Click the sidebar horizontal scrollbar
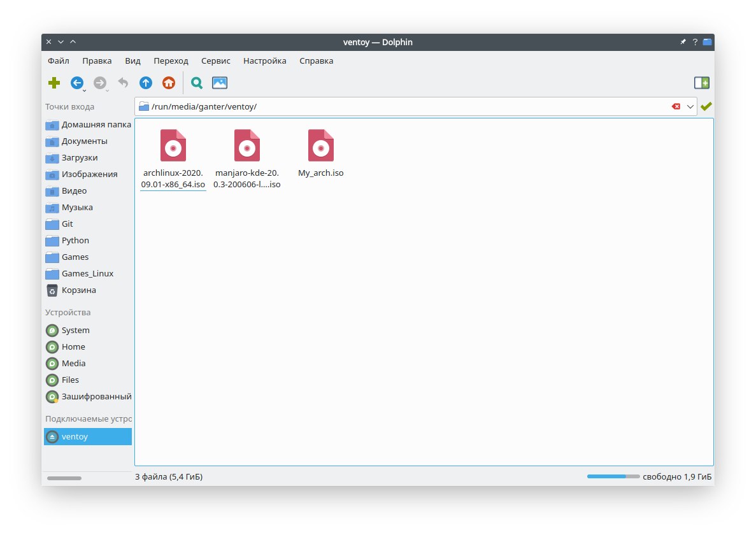Image resolution: width=756 pixels, height=535 pixels. [64, 478]
